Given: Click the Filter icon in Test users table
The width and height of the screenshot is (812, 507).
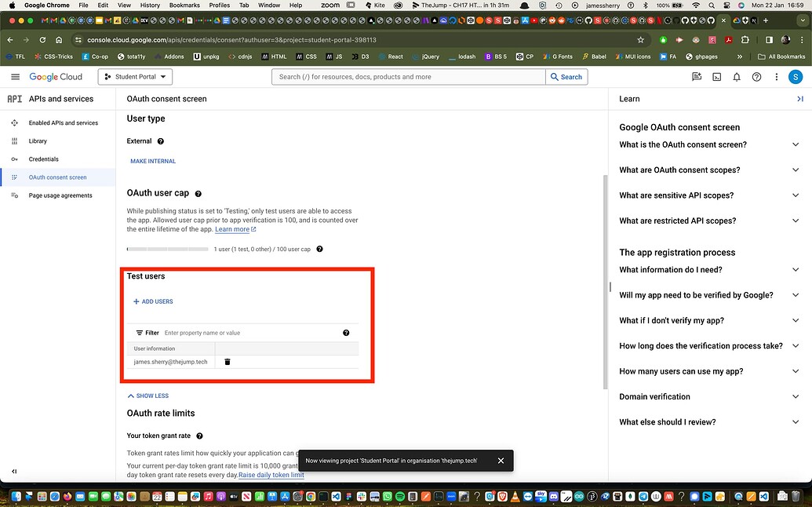Looking at the screenshot, I should point(141,332).
